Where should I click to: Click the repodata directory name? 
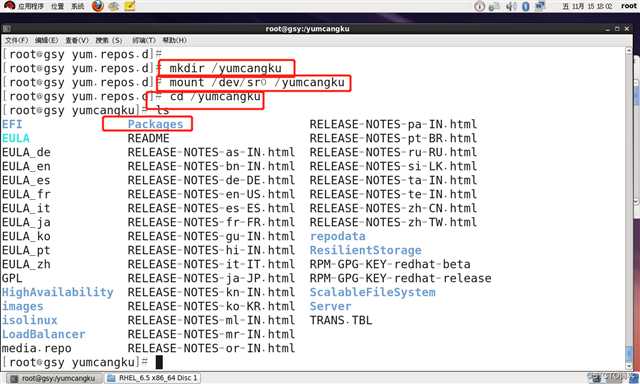pyautogui.click(x=338, y=236)
